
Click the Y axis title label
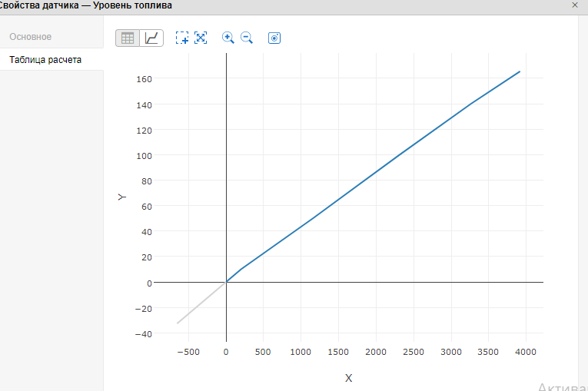point(121,197)
